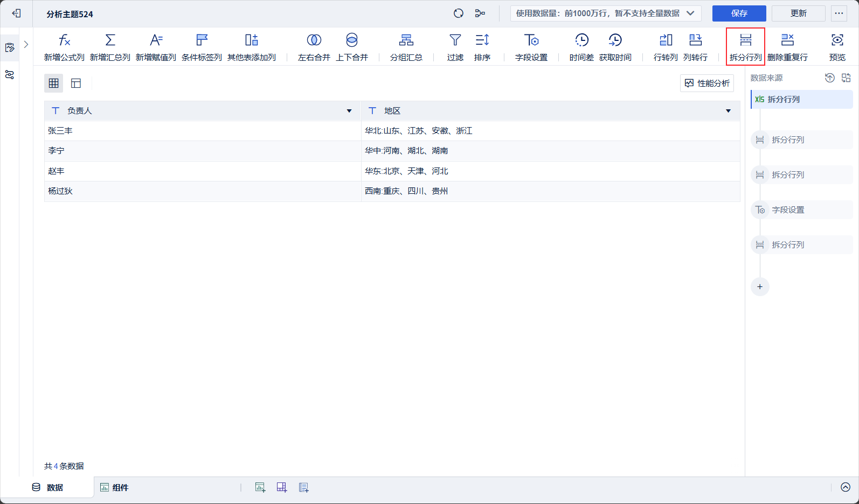Click the add chart component icon
The height and width of the screenshot is (504, 859).
coord(260,487)
